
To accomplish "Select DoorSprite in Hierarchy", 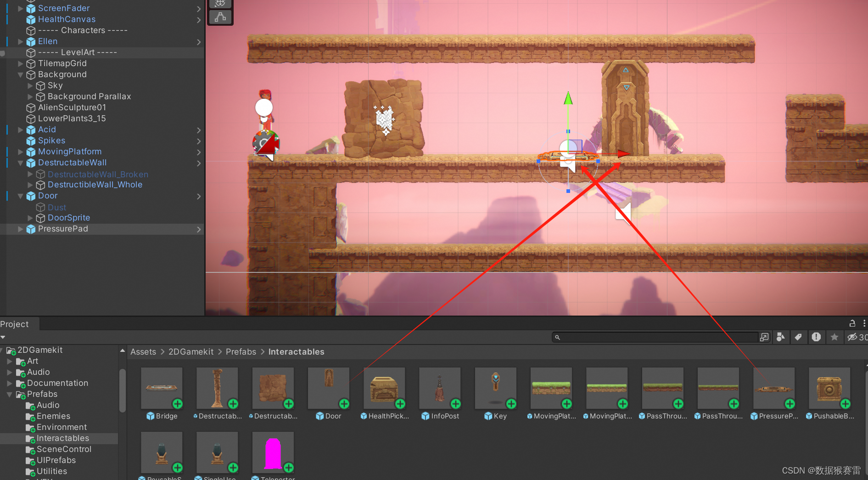I will pos(69,218).
